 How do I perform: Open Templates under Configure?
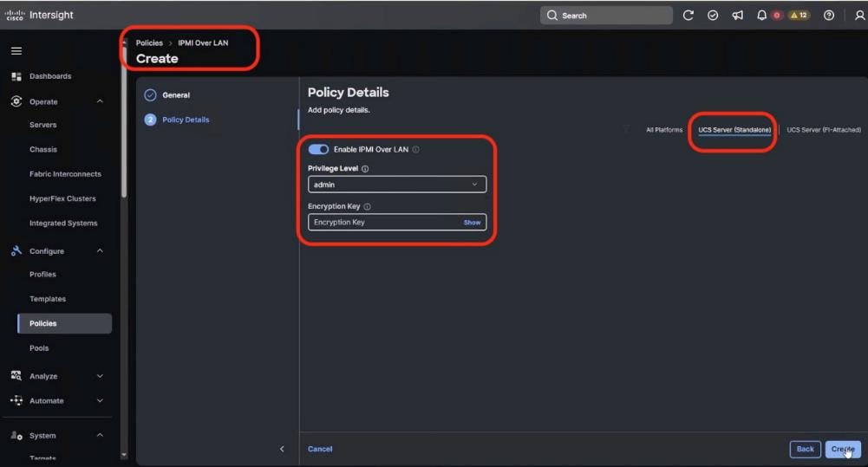48,299
